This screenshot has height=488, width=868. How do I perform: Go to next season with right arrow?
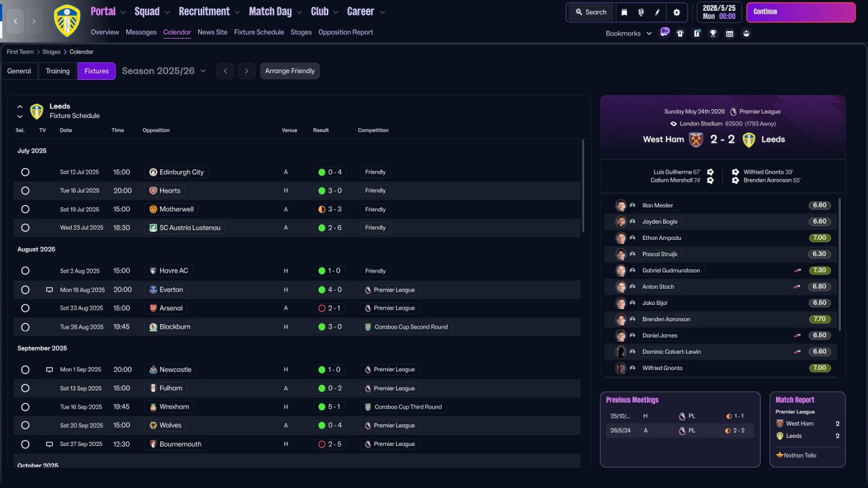(247, 71)
